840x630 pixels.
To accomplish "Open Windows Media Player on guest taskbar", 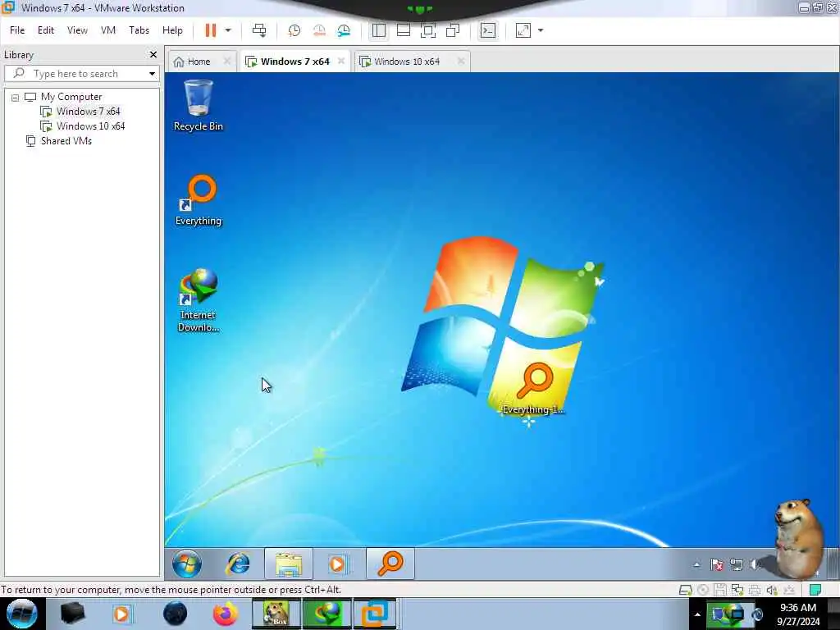I will pyautogui.click(x=337, y=564).
